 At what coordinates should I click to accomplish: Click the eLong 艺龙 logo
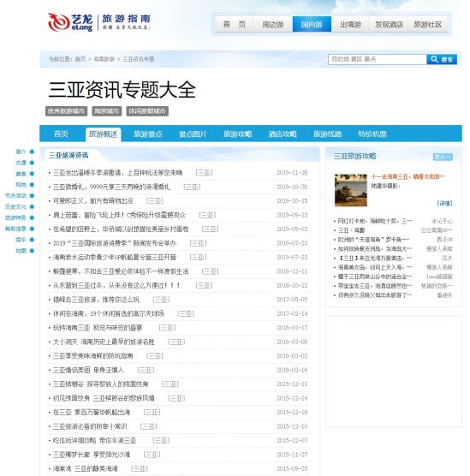70,22
